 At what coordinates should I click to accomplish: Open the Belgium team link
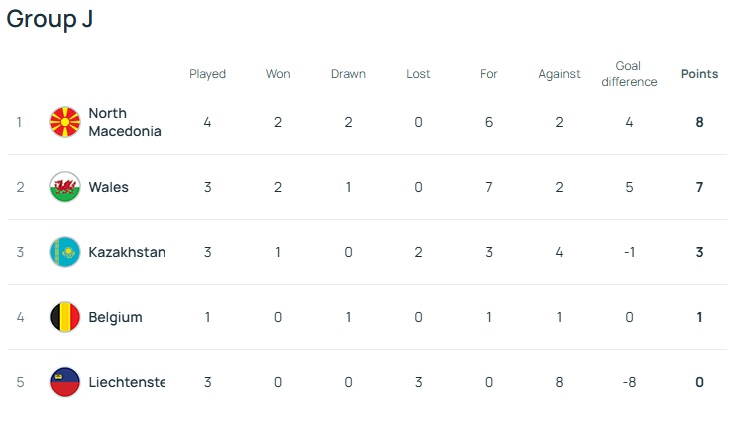(115, 317)
